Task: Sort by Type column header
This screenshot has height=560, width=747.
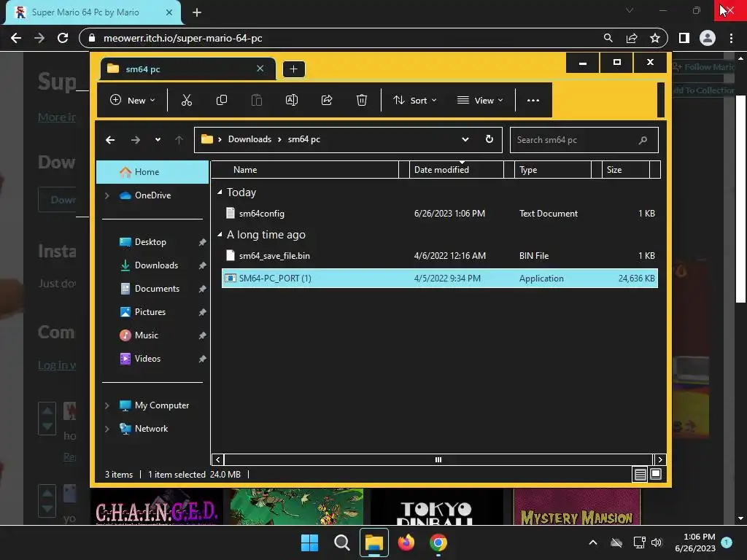Action: pos(553,169)
